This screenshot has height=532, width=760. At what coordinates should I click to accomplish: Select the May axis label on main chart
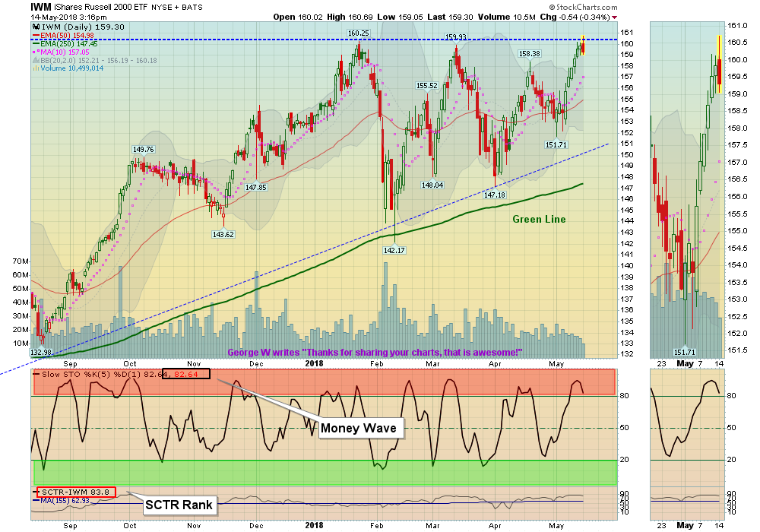556,364
